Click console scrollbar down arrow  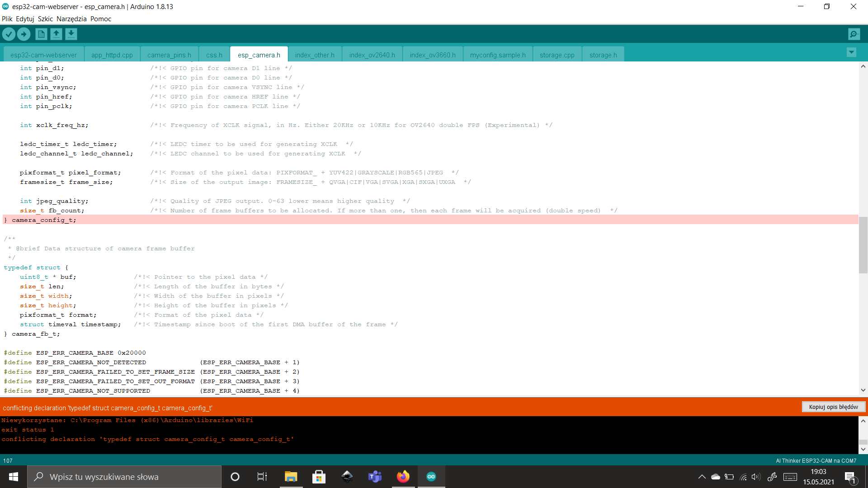coord(863,449)
